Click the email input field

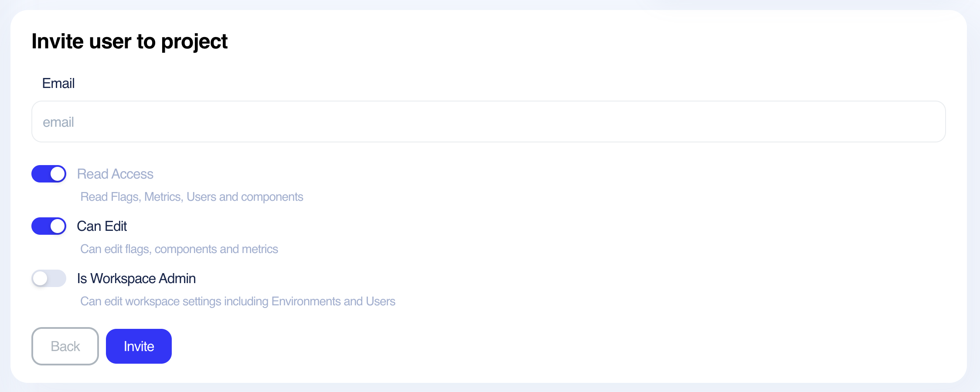coord(488,122)
